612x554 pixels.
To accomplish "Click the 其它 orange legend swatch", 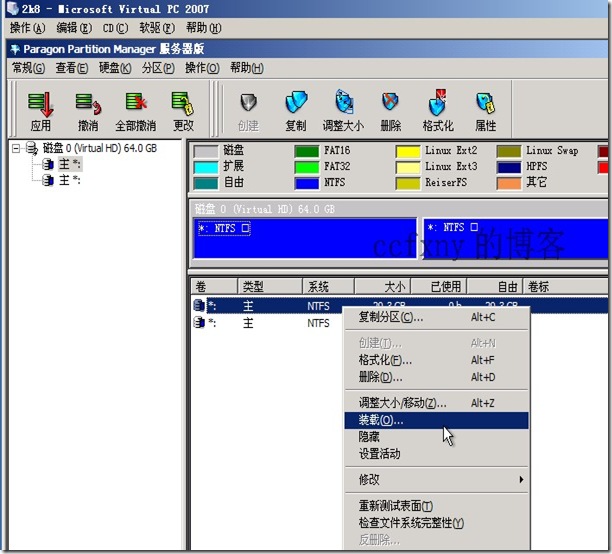I will 509,183.
